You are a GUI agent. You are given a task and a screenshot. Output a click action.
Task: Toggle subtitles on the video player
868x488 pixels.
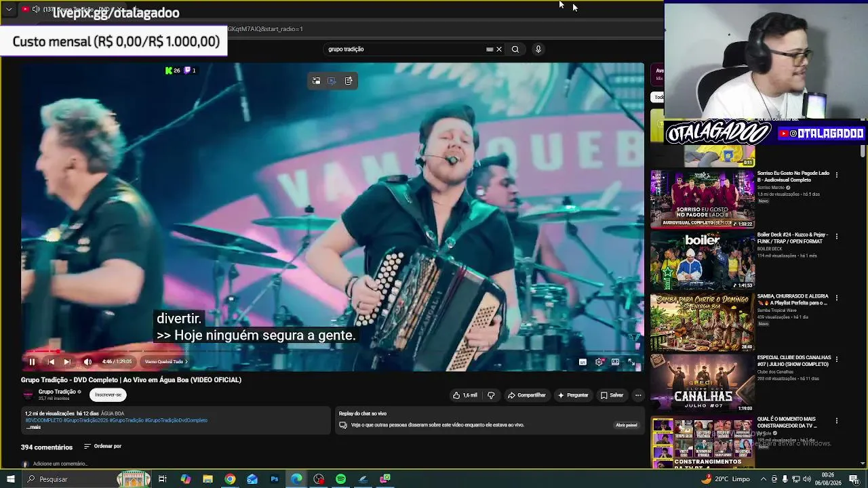coord(583,362)
